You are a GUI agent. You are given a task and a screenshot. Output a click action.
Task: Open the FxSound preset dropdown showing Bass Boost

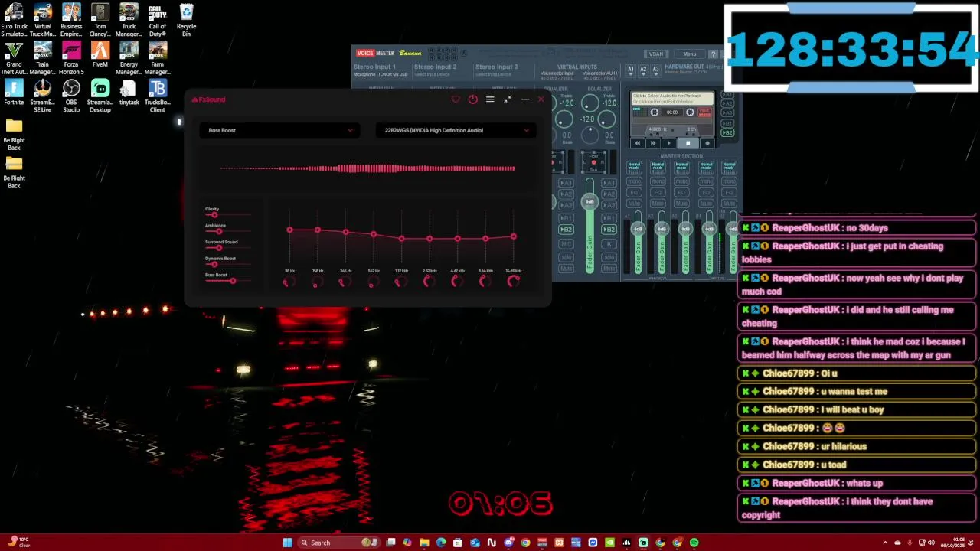[279, 130]
